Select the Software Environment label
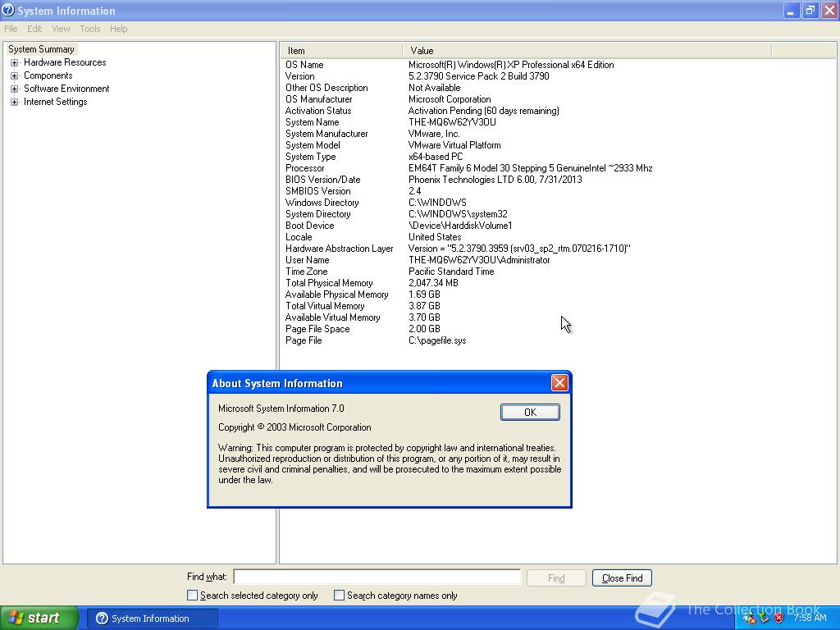This screenshot has width=840, height=630. pos(66,89)
